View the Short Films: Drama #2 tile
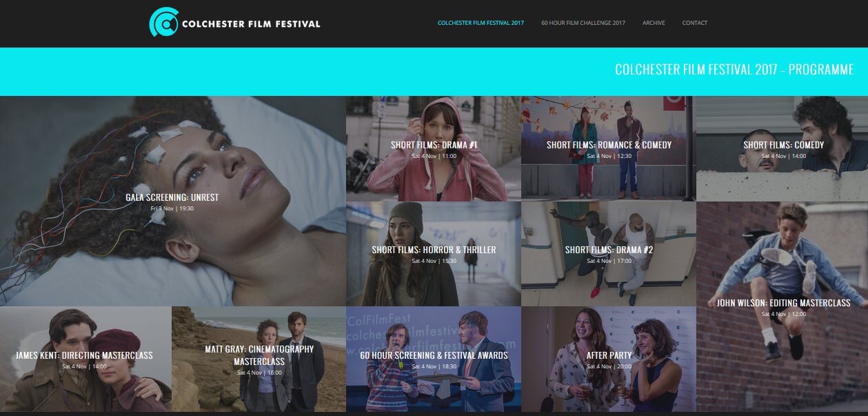 [x=609, y=254]
